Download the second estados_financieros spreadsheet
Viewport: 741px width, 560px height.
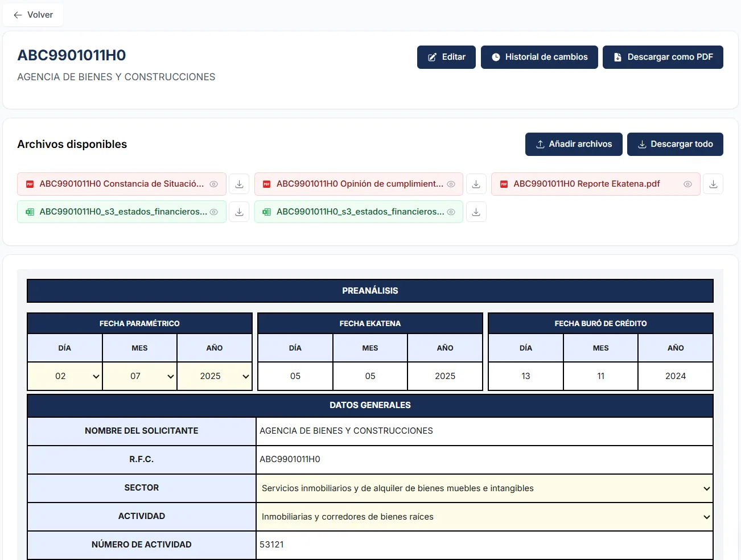point(476,212)
